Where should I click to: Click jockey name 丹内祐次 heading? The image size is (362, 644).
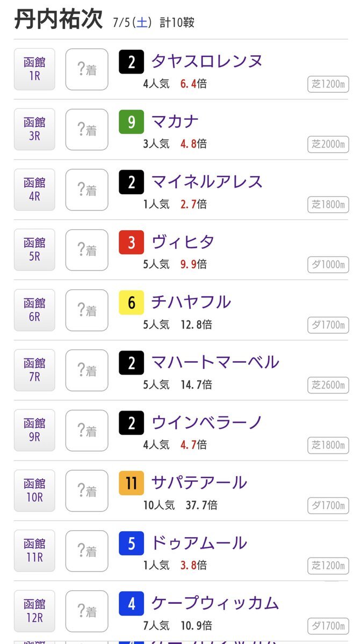pyautogui.click(x=58, y=19)
